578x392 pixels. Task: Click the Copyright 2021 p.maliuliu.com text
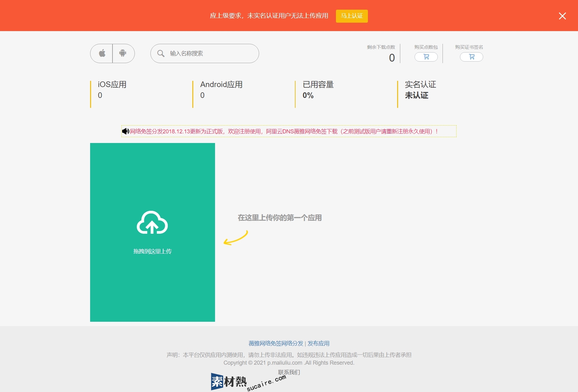289,363
